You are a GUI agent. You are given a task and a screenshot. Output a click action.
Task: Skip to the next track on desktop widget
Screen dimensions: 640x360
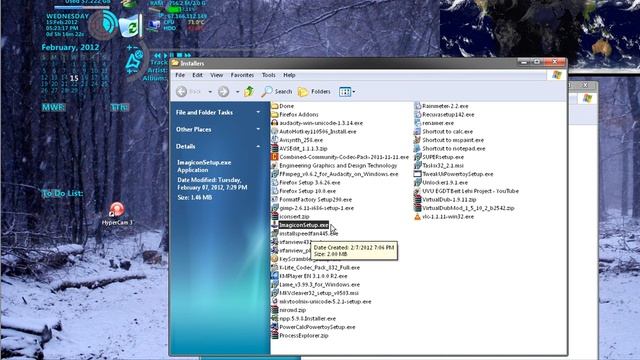pyautogui.click(x=187, y=55)
